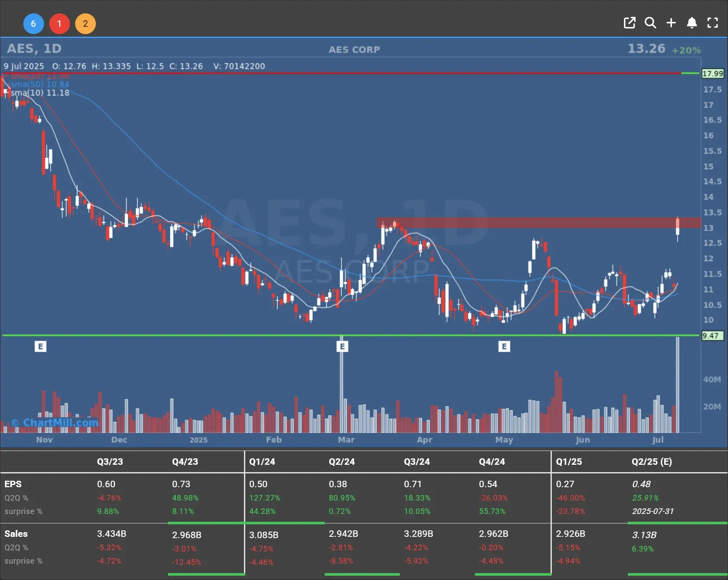Click the +20% change value

(x=686, y=50)
